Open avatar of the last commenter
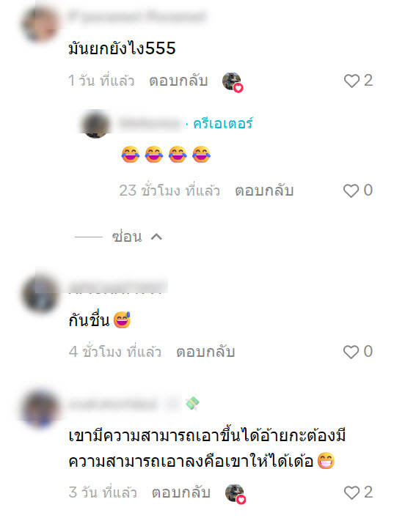The height and width of the screenshot is (532, 394). [x=40, y=409]
